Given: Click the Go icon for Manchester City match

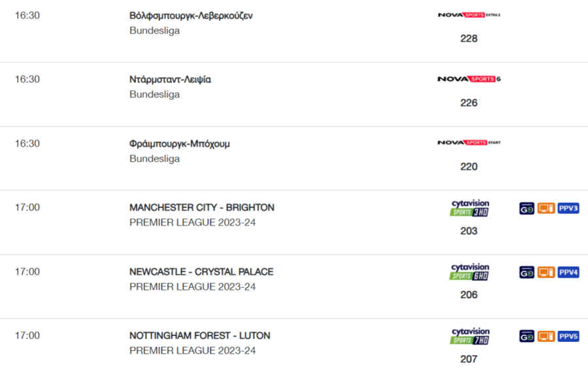Looking at the screenshot, I should tap(527, 208).
